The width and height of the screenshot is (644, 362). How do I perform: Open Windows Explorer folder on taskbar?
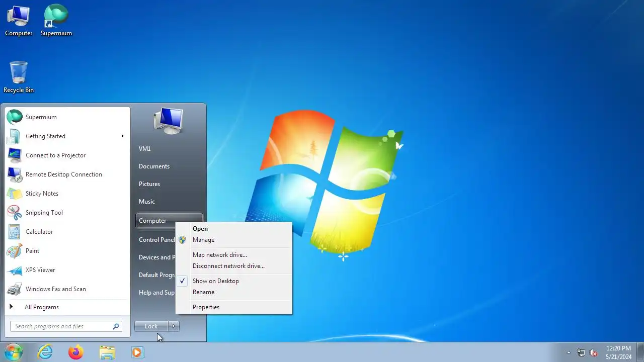pos(107,352)
